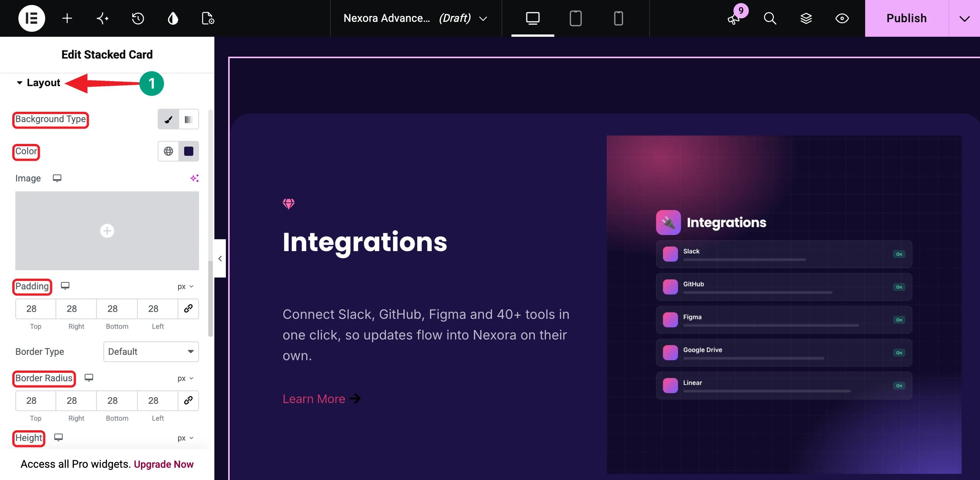
Task: Edit Border Radius Right value field
Action: point(76,400)
